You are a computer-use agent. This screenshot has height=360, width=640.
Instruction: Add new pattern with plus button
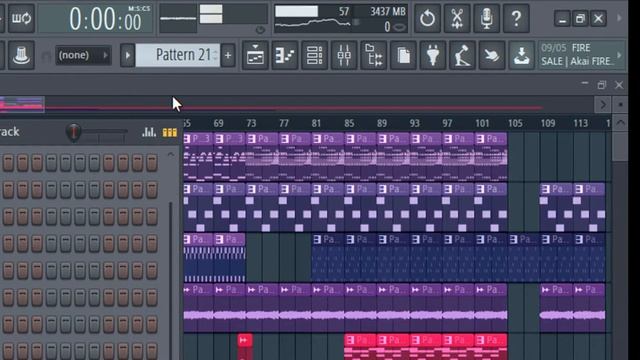(x=228, y=55)
